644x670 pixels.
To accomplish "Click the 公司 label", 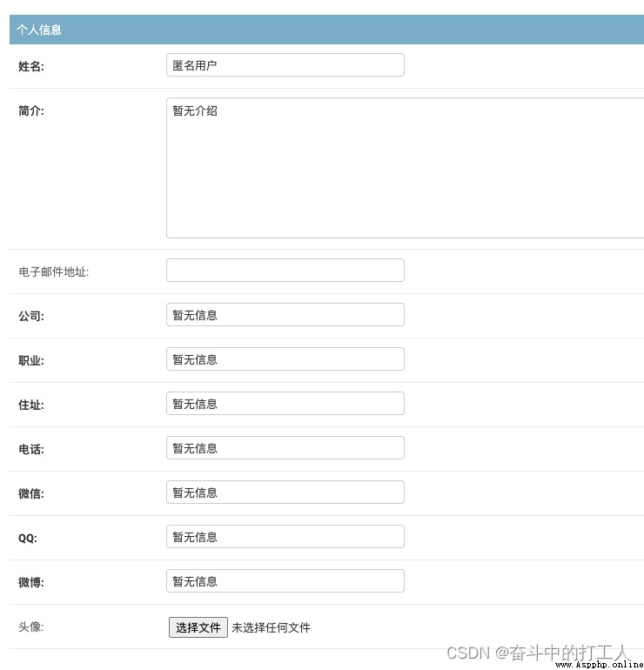I will (x=30, y=316).
